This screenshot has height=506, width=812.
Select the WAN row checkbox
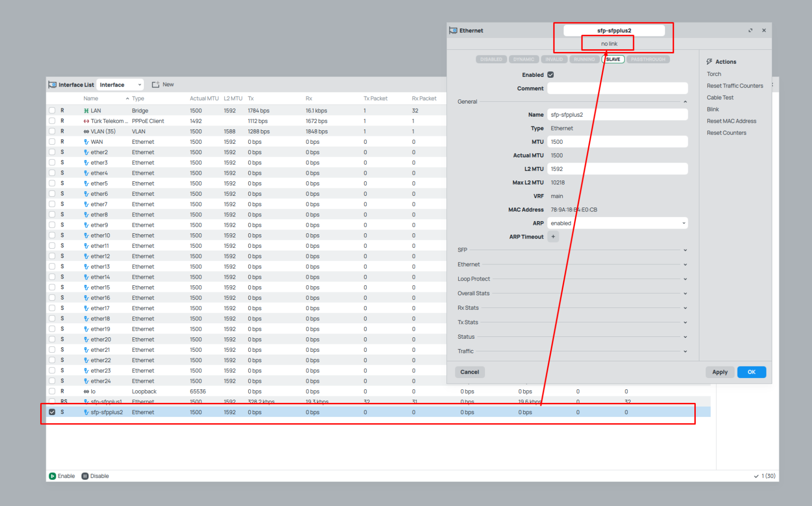coord(52,142)
